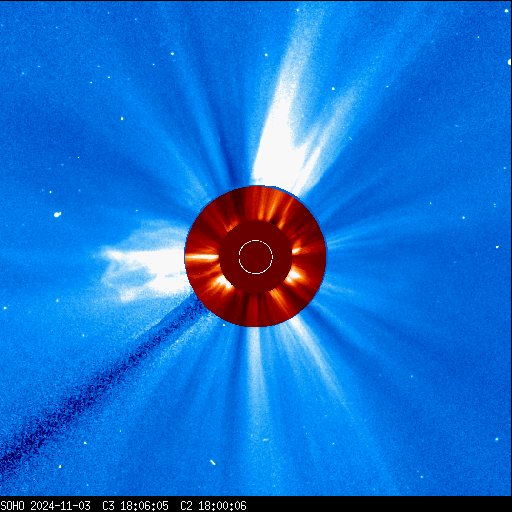The image size is (512, 512).
Task: Click the small elongated streak near the bottom center
Action: 212,462
